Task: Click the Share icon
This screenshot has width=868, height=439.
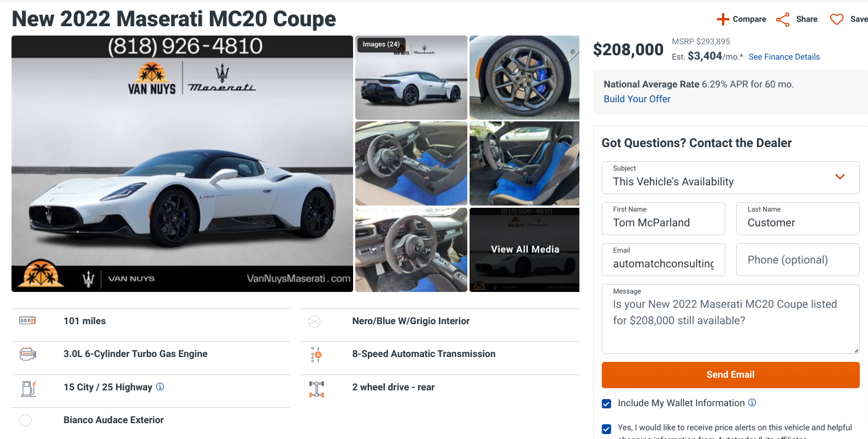Action: 783,20
